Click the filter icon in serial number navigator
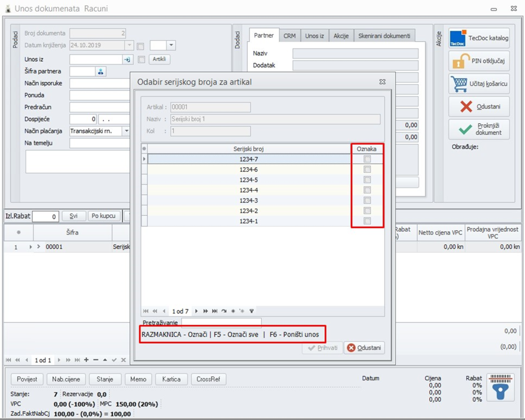This screenshot has height=420, width=525. pyautogui.click(x=252, y=311)
